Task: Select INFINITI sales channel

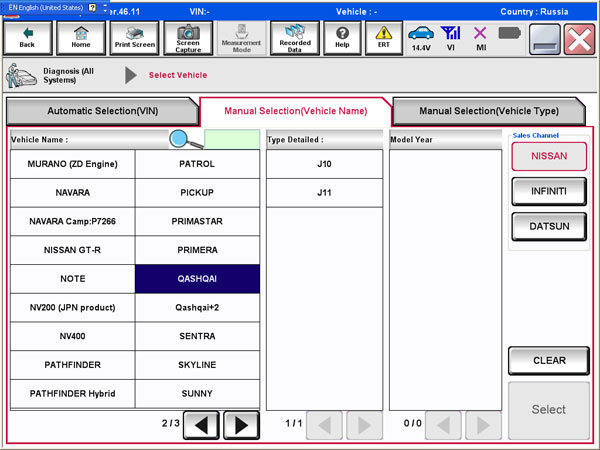Action: 549,191
